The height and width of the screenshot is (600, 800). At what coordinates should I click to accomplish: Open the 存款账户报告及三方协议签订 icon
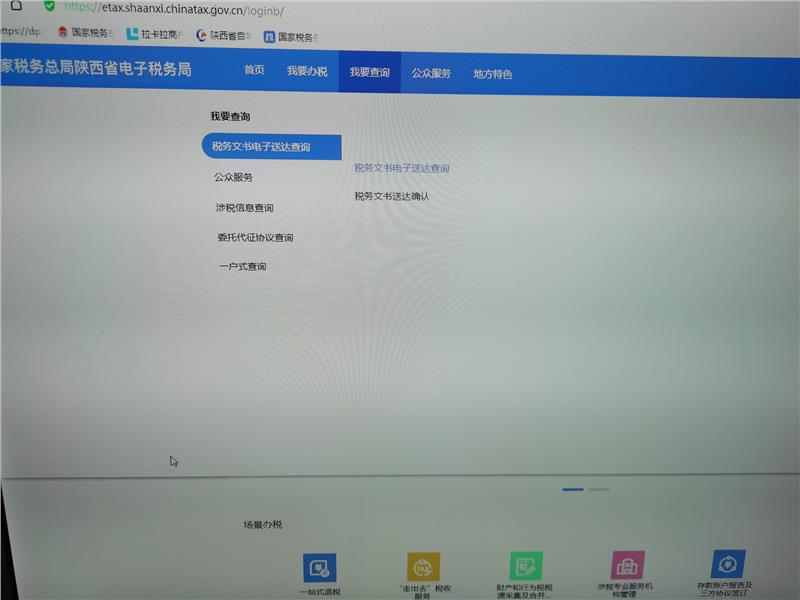point(727,564)
